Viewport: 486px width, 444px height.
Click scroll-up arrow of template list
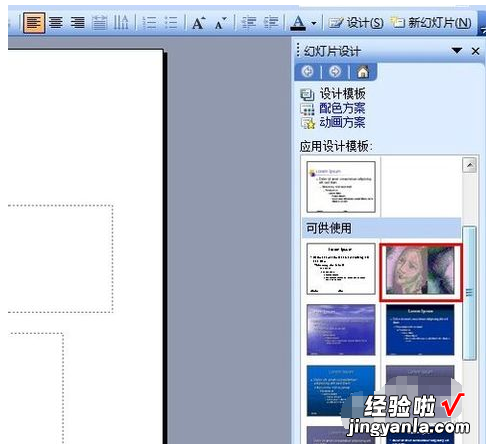click(x=470, y=165)
